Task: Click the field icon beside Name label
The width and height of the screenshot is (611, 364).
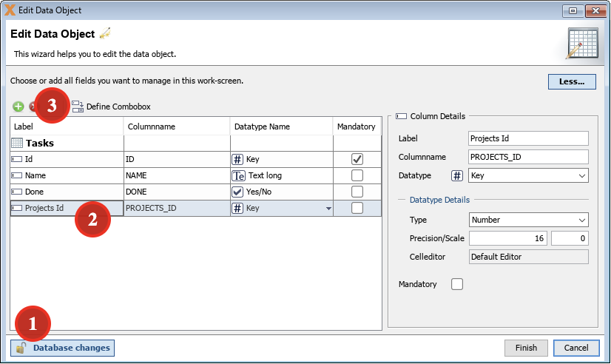Action: [x=17, y=175]
